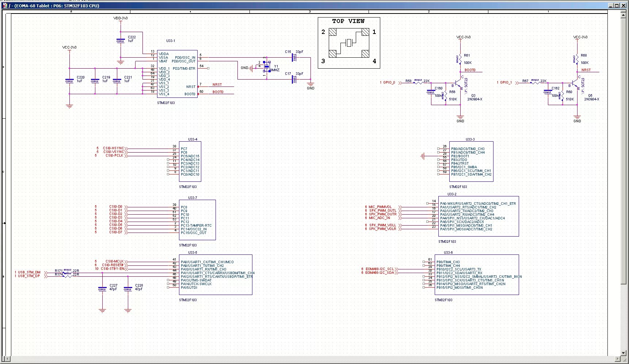Select the GND symbol below Q3

coord(460,118)
